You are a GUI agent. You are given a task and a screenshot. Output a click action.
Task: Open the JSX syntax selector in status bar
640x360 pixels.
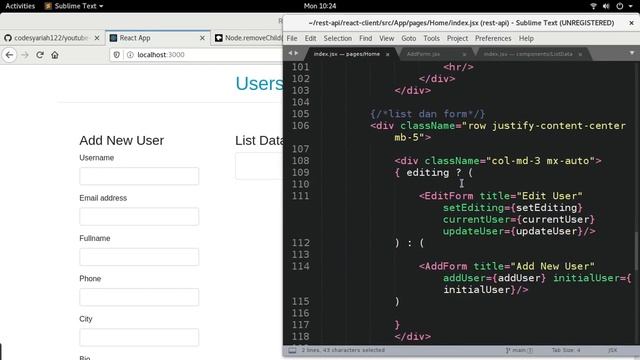612,350
